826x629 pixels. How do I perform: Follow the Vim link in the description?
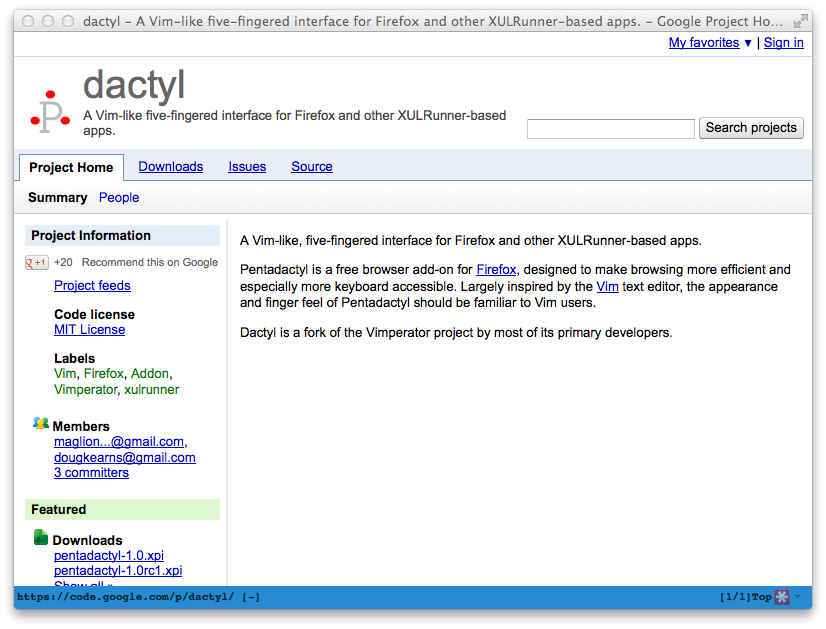click(x=607, y=287)
